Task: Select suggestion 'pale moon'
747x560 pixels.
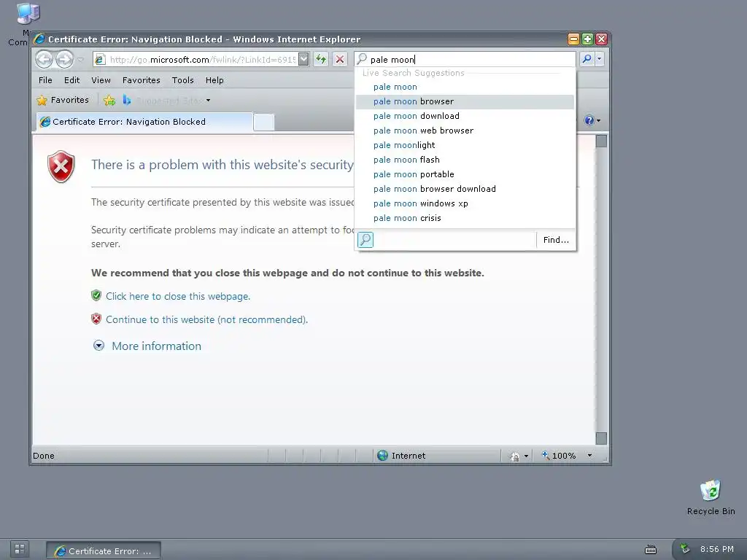Action: (x=465, y=87)
